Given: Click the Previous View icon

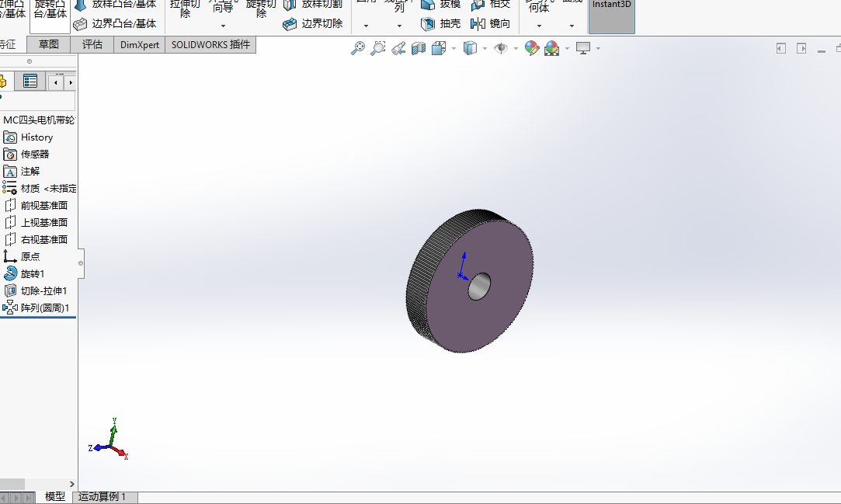Looking at the screenshot, I should [x=398, y=48].
